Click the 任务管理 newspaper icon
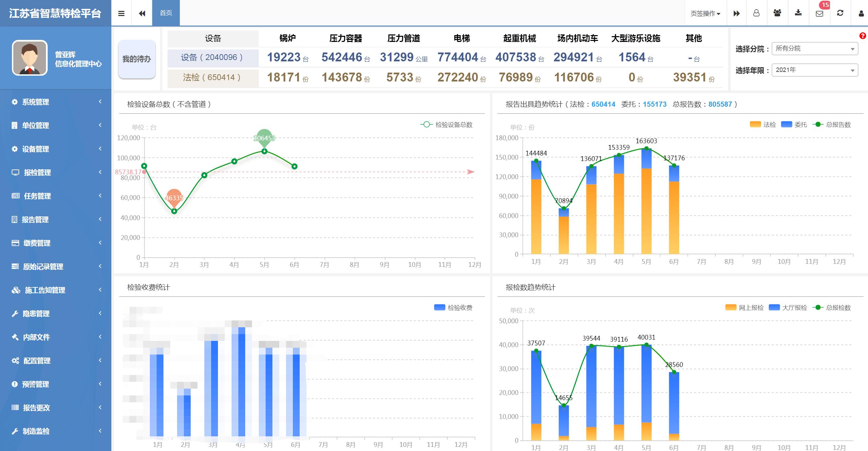The width and height of the screenshot is (868, 451). 16,196
